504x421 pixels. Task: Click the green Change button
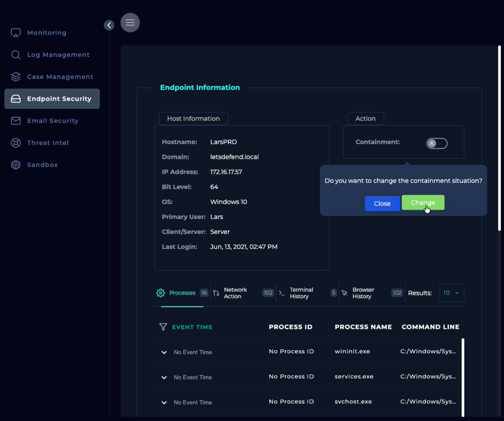tap(423, 203)
